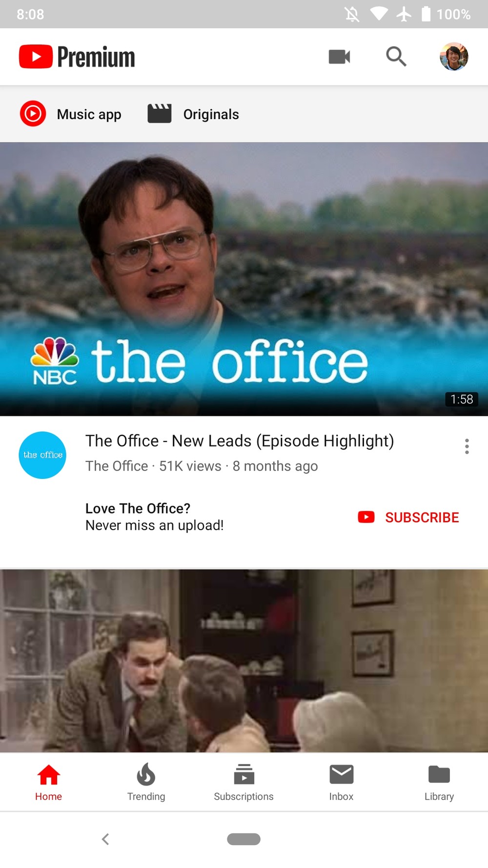488x868 pixels.
Task: Open search with the magnifier icon
Action: click(396, 57)
